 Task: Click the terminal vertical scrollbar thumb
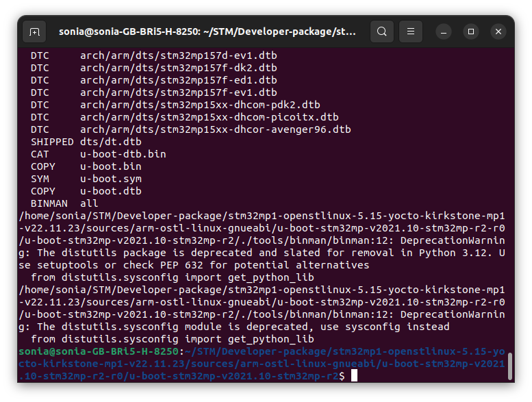509,366
